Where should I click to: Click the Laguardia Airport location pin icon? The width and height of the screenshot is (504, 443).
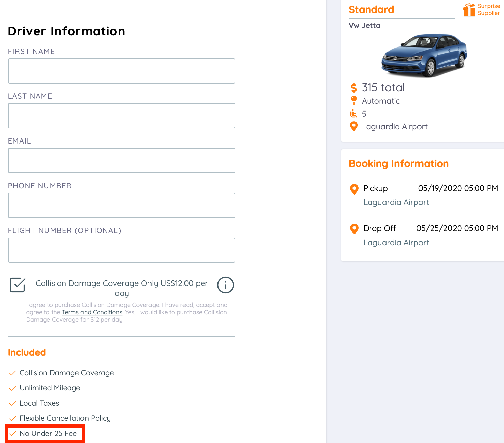click(354, 127)
